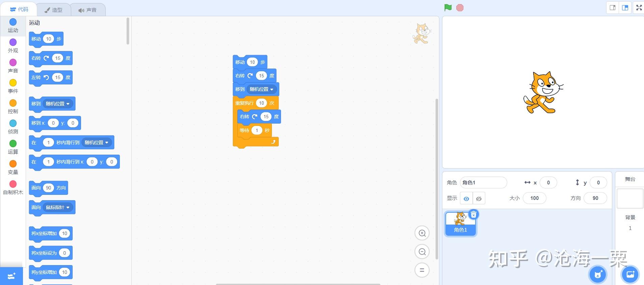Screen dimensions: 644x285
Task: Click the loop arrow on 重复执行 block
Action: (273, 142)
